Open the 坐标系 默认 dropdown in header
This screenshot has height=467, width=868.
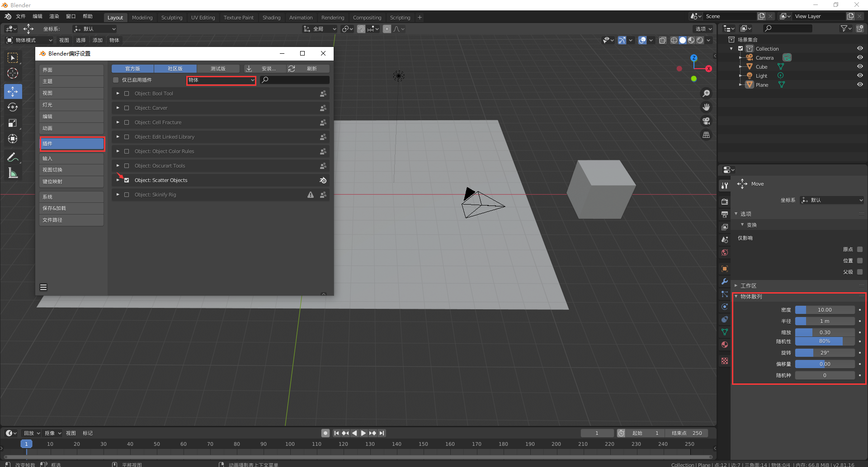click(95, 29)
